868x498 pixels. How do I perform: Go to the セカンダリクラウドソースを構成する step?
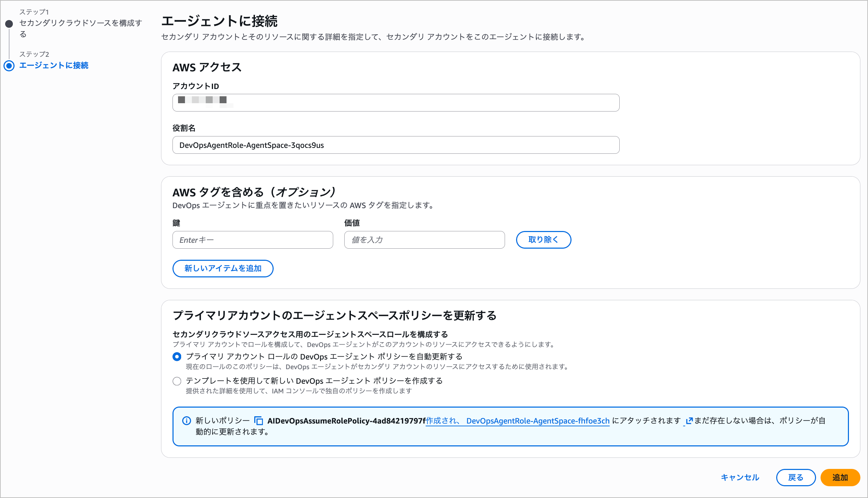point(80,23)
